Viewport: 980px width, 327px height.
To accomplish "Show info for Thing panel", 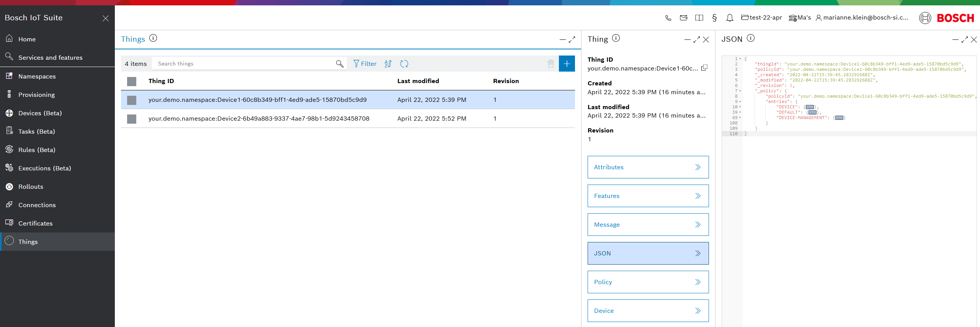I will [x=616, y=38].
